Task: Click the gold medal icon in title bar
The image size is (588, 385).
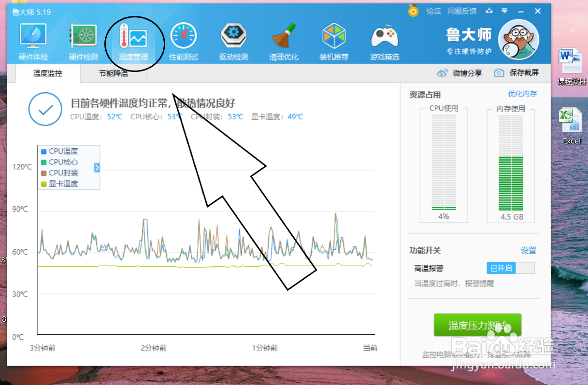Action: 413,11
